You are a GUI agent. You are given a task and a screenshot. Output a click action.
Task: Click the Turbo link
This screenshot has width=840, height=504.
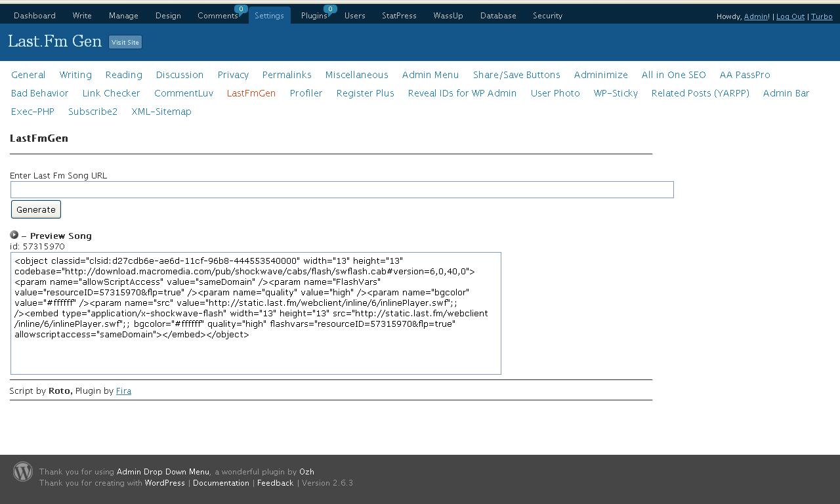(x=822, y=16)
